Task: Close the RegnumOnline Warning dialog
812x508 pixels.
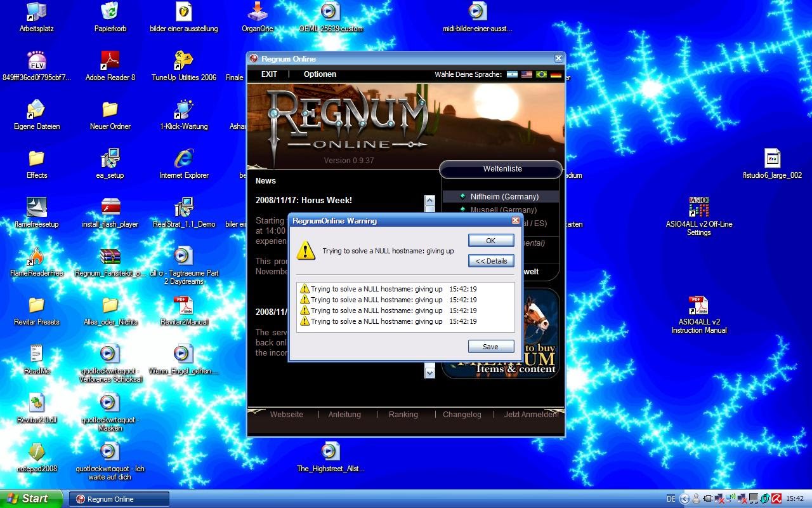Action: [516, 220]
